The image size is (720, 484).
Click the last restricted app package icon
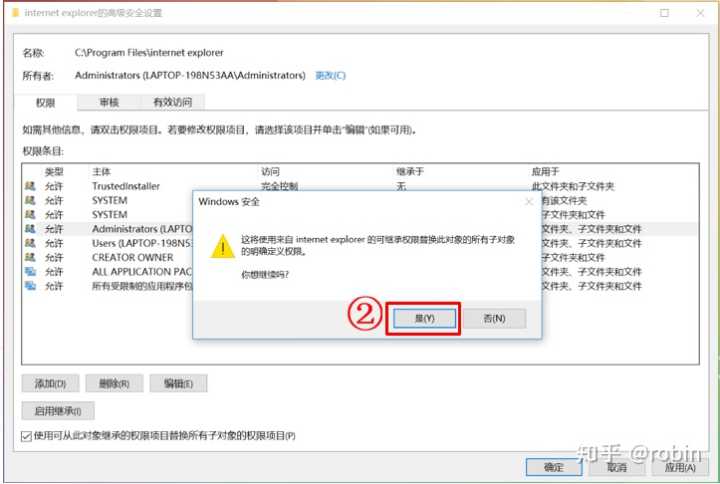(x=30, y=286)
